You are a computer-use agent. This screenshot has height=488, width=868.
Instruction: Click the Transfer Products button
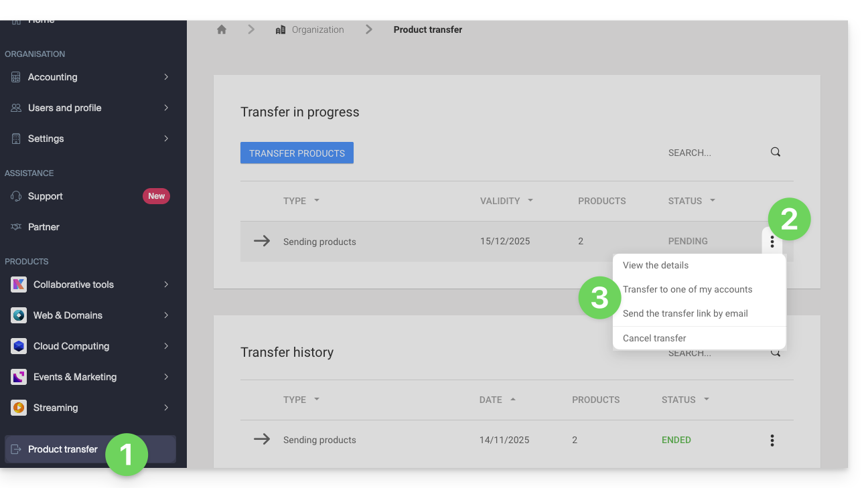coord(297,153)
